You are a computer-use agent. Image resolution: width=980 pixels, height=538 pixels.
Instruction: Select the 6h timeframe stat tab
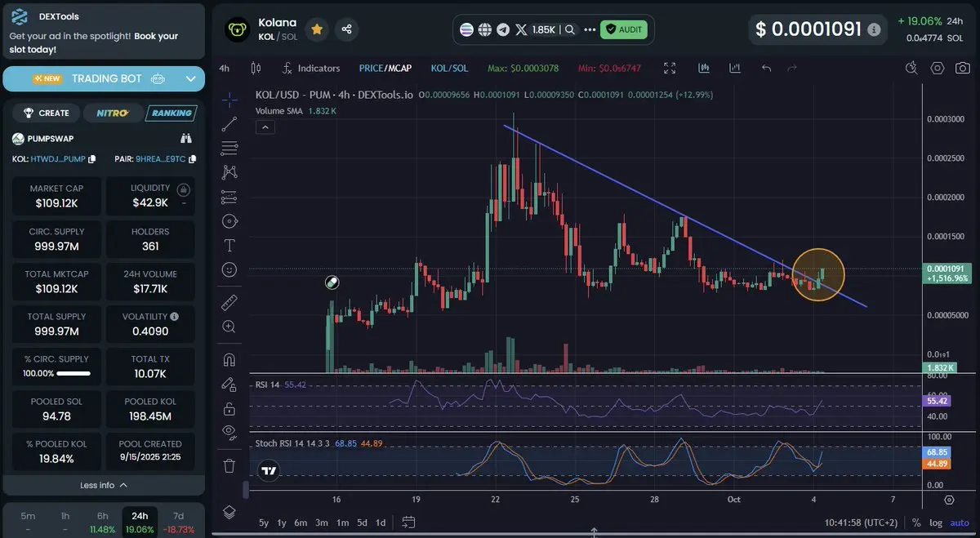(x=102, y=522)
